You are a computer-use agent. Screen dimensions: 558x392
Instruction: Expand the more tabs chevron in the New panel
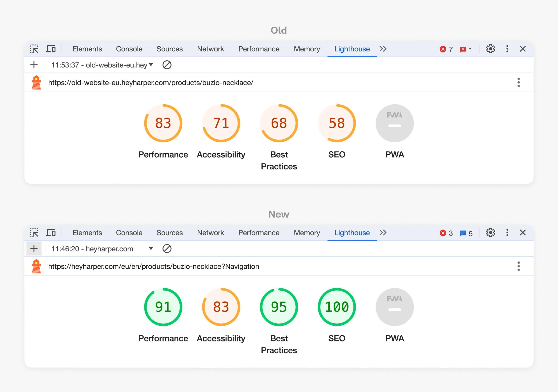(383, 233)
